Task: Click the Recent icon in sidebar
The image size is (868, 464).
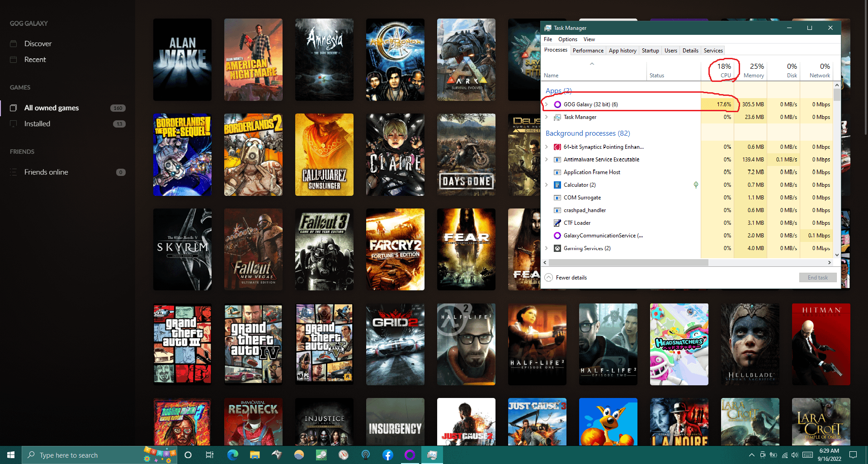Action: 14,60
